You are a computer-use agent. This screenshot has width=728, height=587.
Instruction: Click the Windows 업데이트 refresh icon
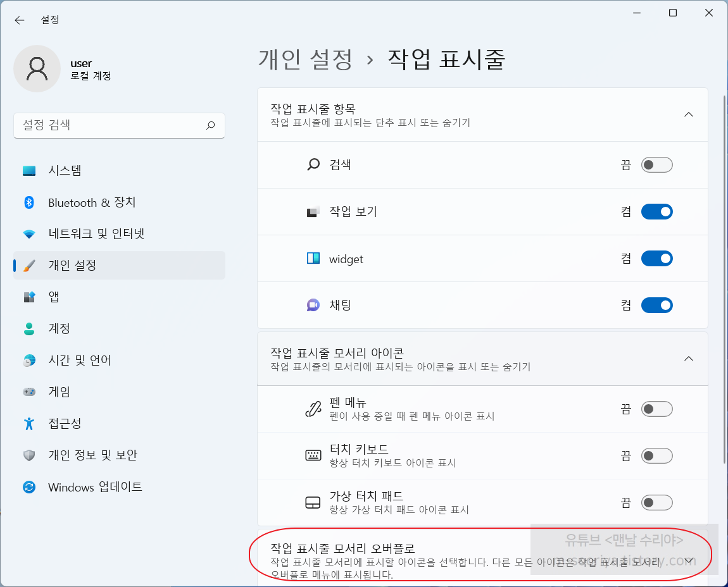29,487
